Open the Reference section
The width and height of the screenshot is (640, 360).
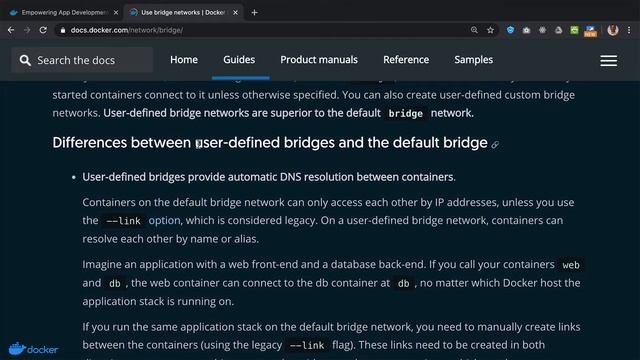coord(406,60)
